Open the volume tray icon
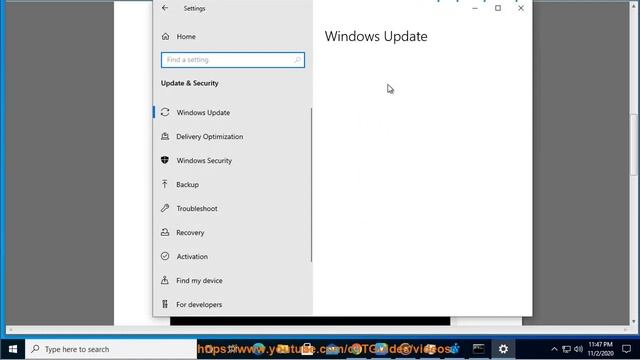 click(x=579, y=349)
